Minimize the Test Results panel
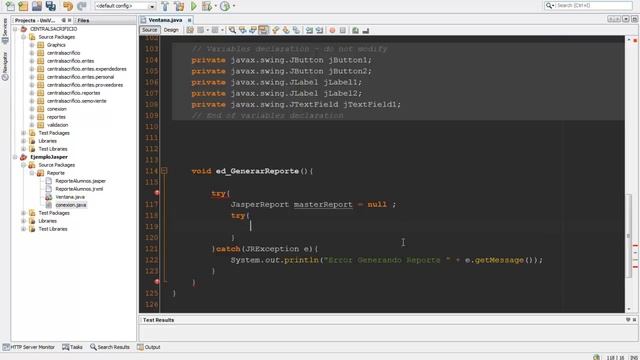This screenshot has width=640, height=360. [628, 320]
